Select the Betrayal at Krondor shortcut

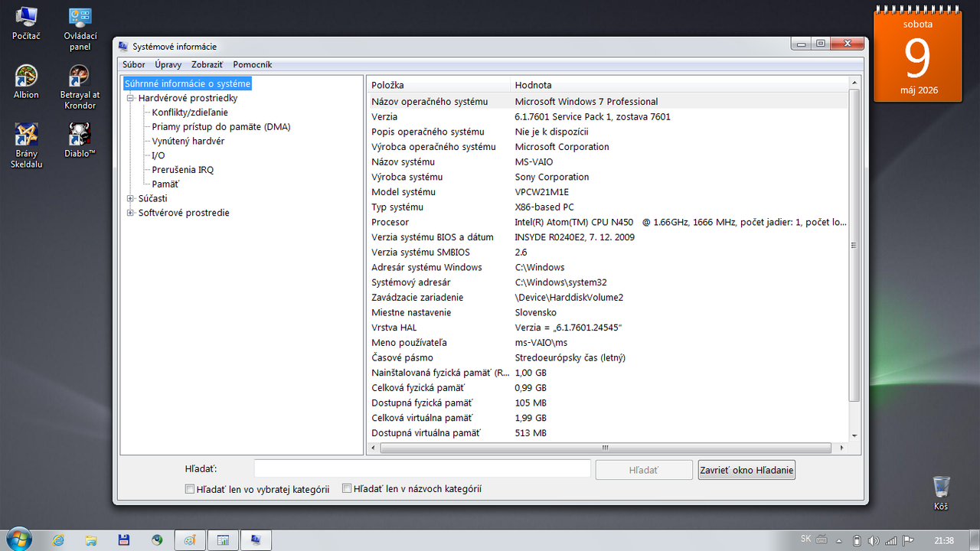pos(80,87)
